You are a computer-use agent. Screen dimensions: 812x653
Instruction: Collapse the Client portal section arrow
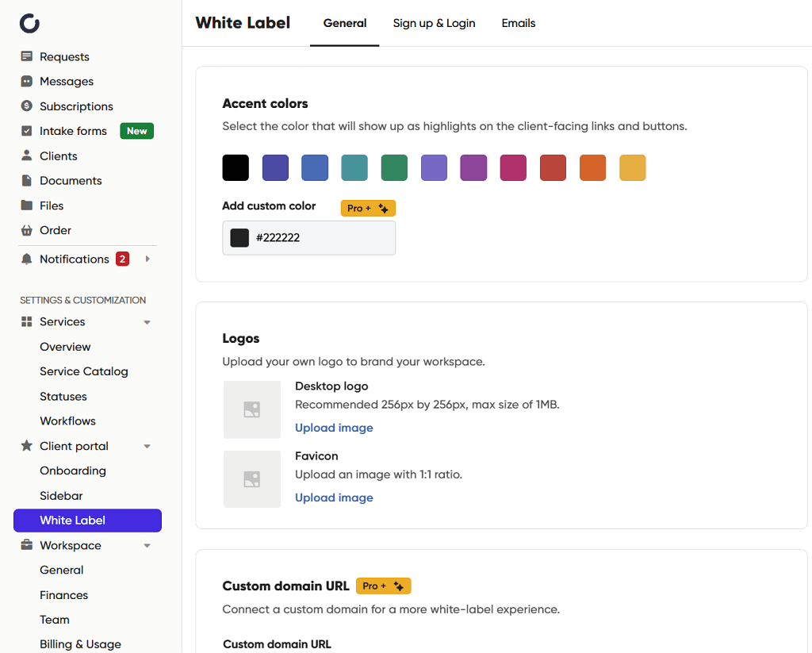[147, 446]
